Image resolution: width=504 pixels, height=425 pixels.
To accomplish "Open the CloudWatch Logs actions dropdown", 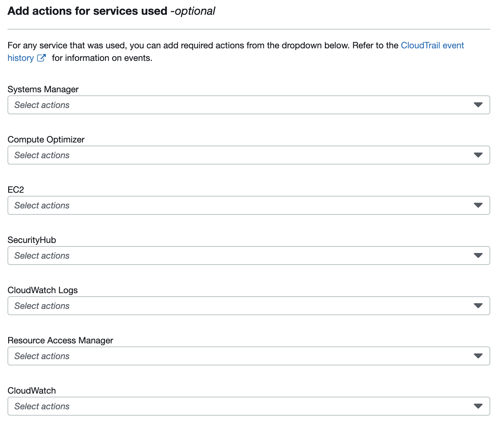I will coord(249,306).
